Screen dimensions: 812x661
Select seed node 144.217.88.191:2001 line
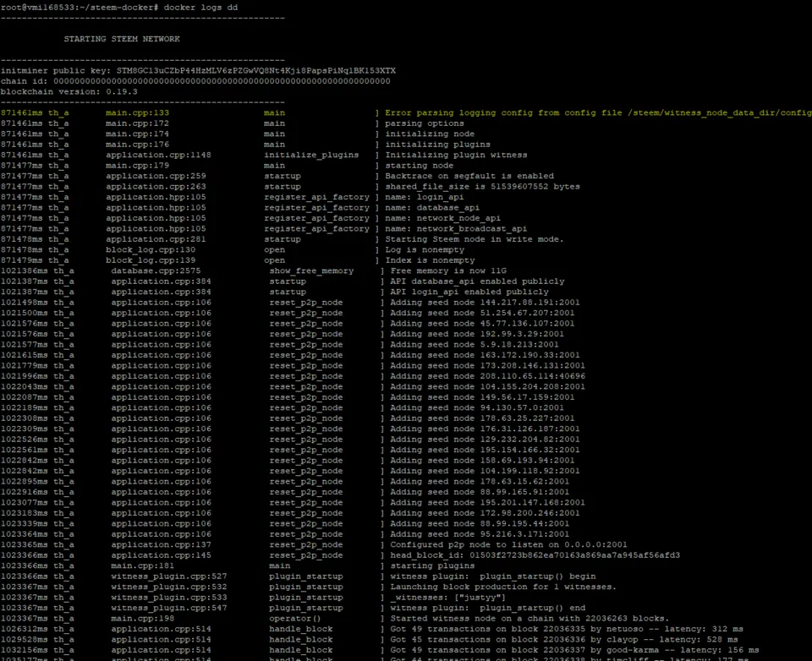[x=485, y=303]
